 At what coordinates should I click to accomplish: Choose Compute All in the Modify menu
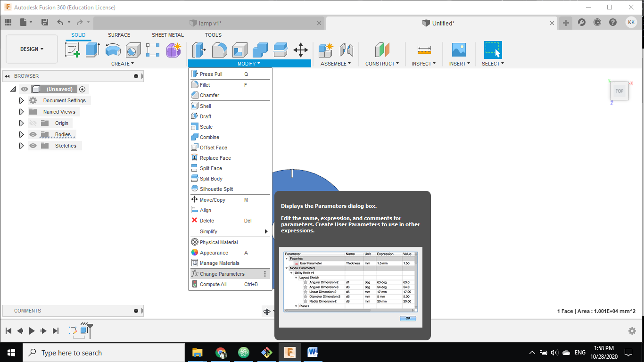coord(230,284)
